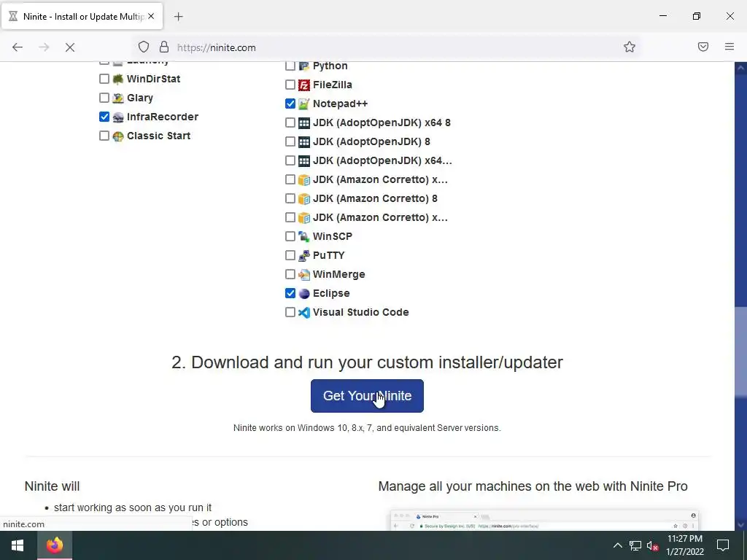747x560 pixels.
Task: Click the scrollbar up arrow
Action: tap(740, 68)
